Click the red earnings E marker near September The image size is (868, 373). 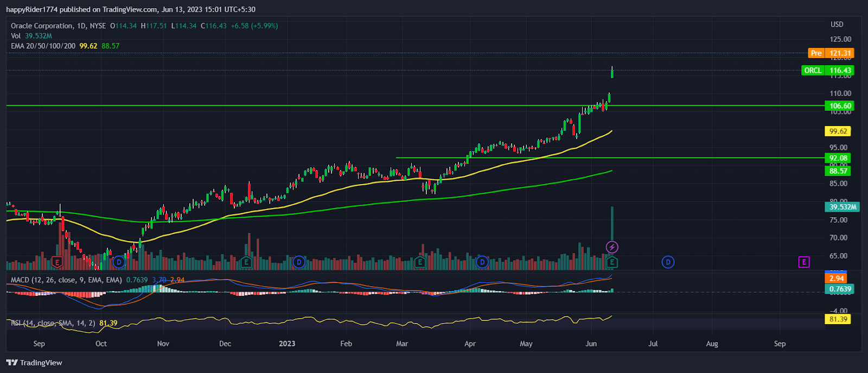pos(57,262)
